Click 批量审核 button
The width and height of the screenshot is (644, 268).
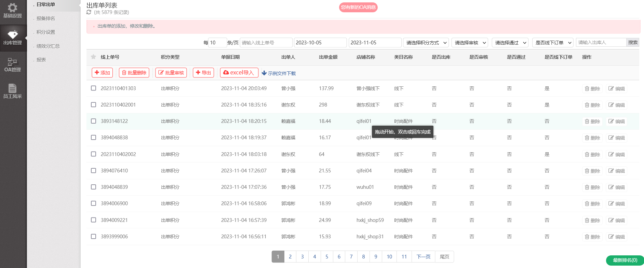pyautogui.click(x=171, y=73)
